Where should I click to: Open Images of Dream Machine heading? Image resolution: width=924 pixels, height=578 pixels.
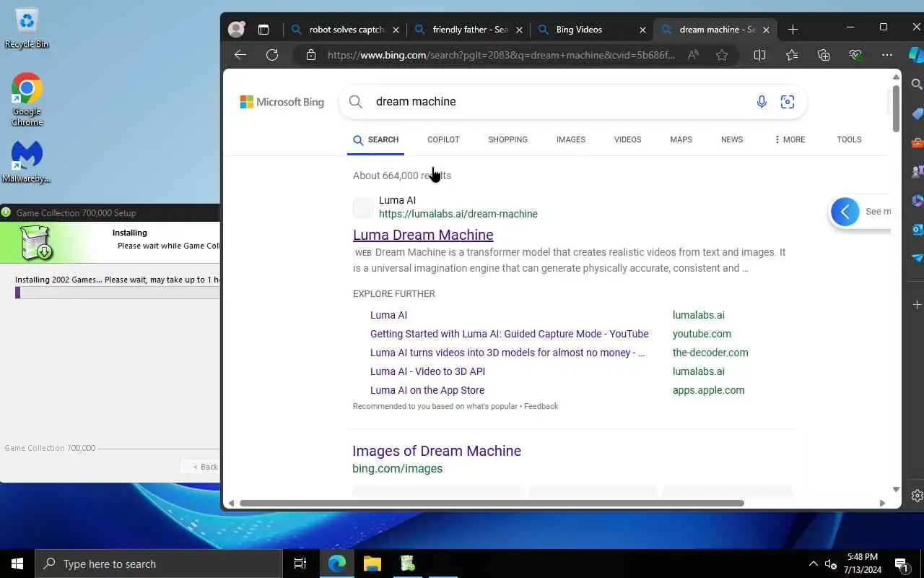click(437, 451)
